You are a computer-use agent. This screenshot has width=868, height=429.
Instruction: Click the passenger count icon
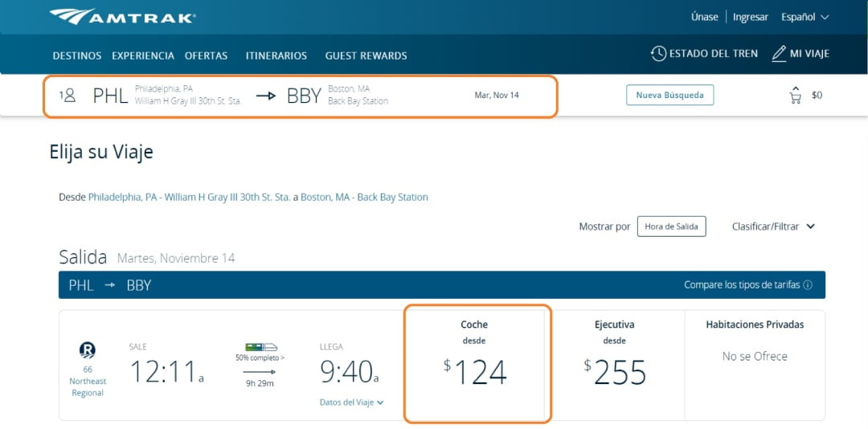68,96
